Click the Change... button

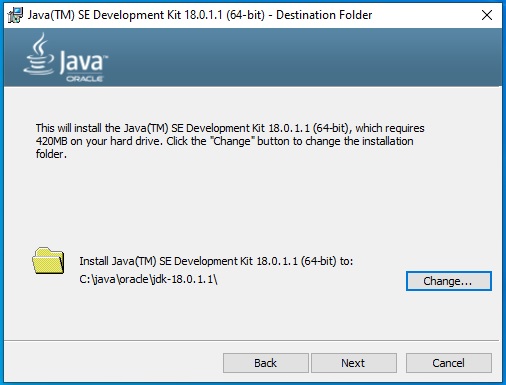pyautogui.click(x=449, y=281)
